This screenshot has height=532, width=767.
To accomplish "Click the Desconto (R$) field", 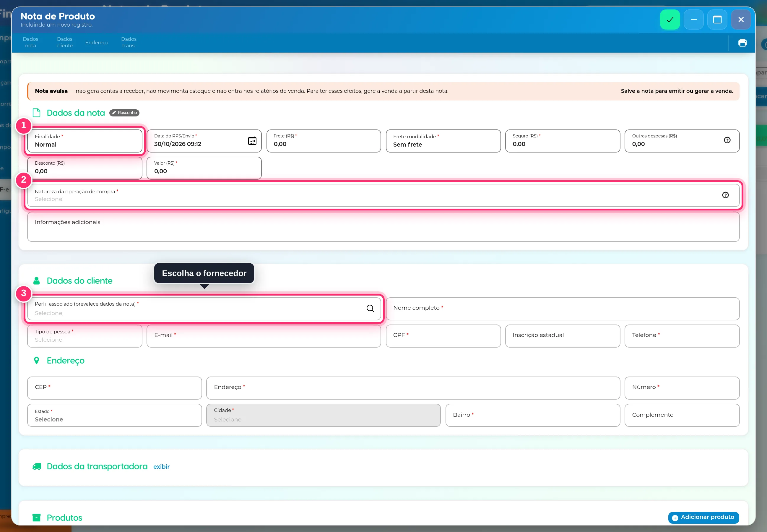I will point(84,168).
